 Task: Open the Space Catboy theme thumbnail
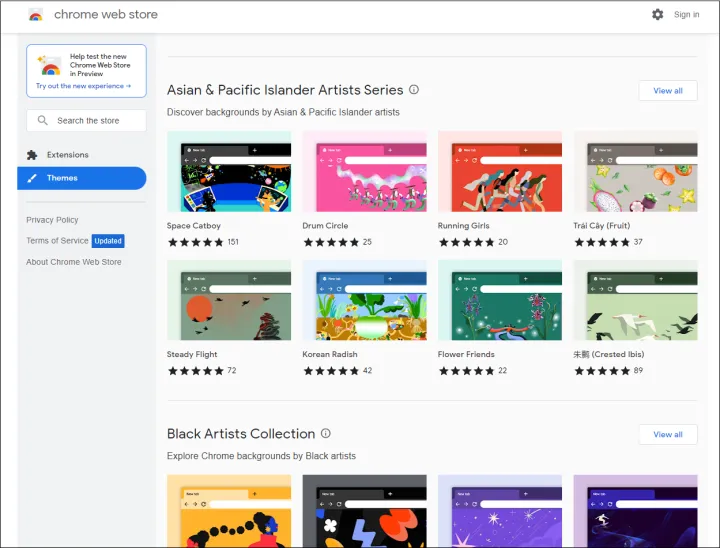point(229,172)
